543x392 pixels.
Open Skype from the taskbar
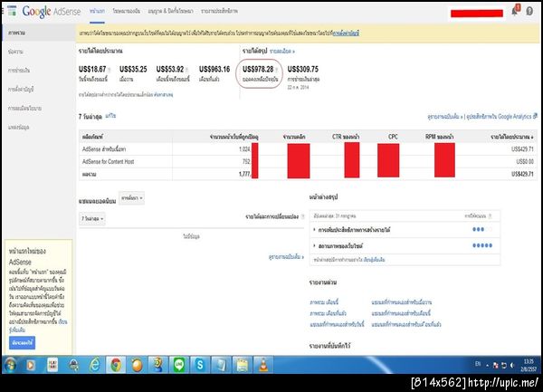tap(200, 365)
